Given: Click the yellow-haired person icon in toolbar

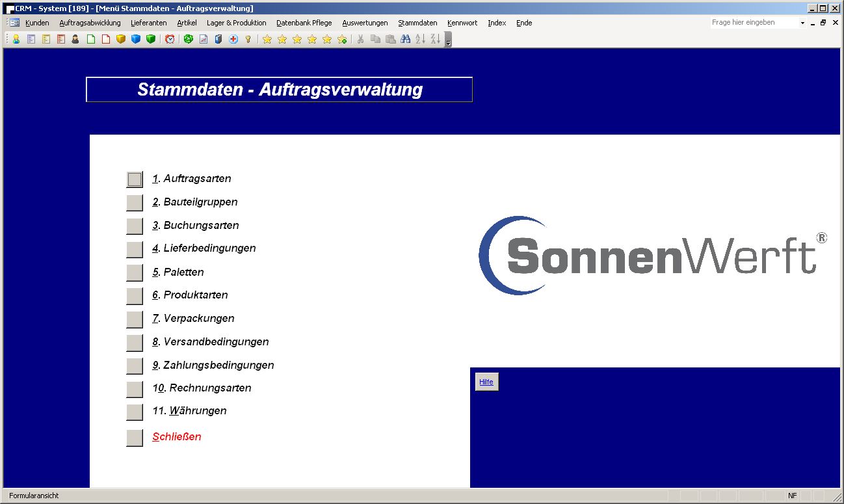Looking at the screenshot, I should point(16,39).
